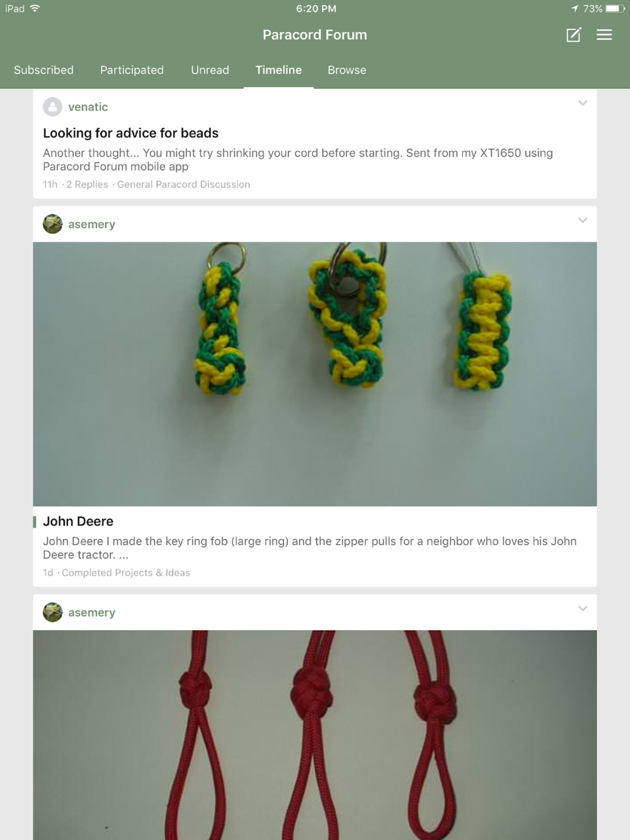Select the Timeline tab
The width and height of the screenshot is (630, 840).
[x=278, y=70]
